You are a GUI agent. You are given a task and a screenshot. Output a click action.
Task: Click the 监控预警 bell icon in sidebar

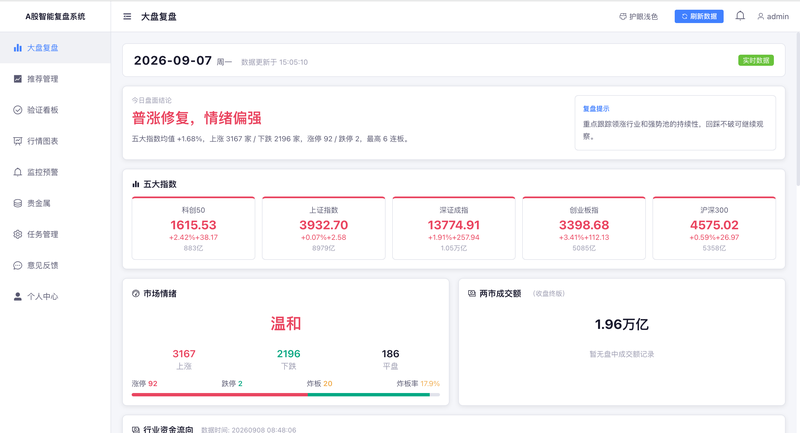coord(18,172)
